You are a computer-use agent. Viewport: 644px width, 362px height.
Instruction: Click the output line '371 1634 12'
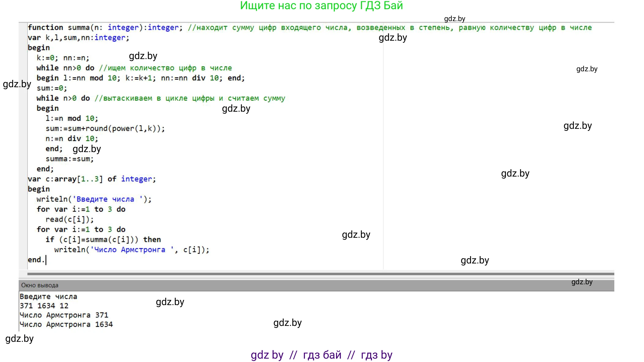[x=44, y=306]
